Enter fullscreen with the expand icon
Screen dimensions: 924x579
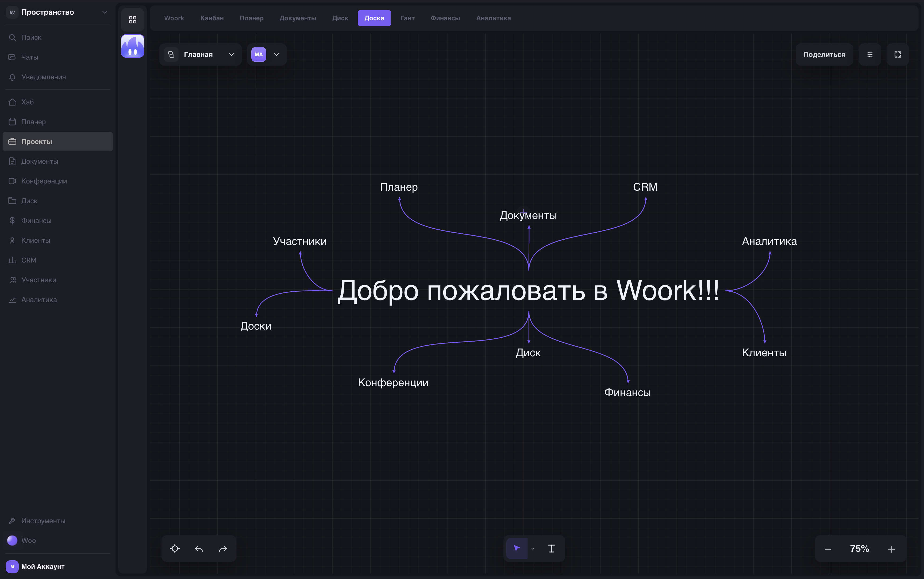[898, 54]
